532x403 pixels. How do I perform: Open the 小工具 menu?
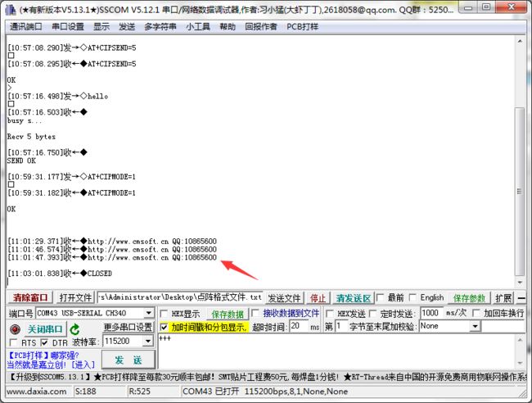pyautogui.click(x=198, y=26)
